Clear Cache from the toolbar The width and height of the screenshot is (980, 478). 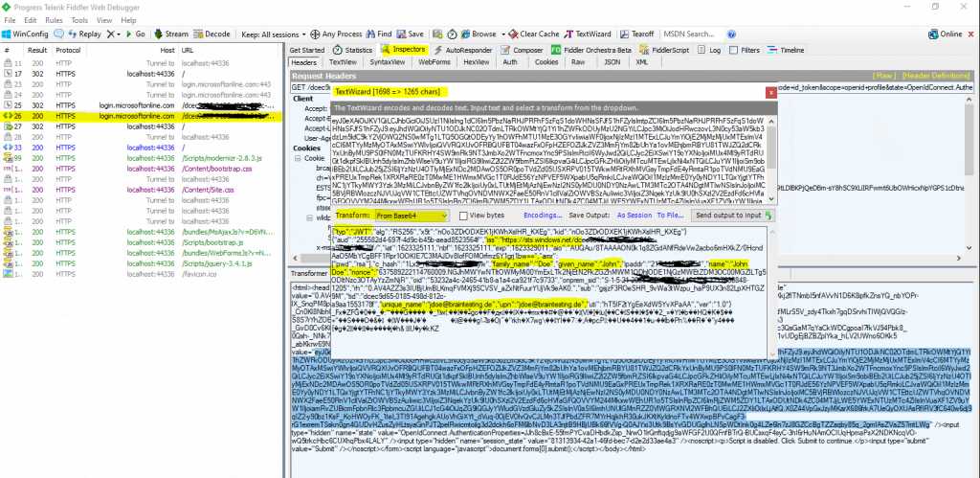pos(533,34)
